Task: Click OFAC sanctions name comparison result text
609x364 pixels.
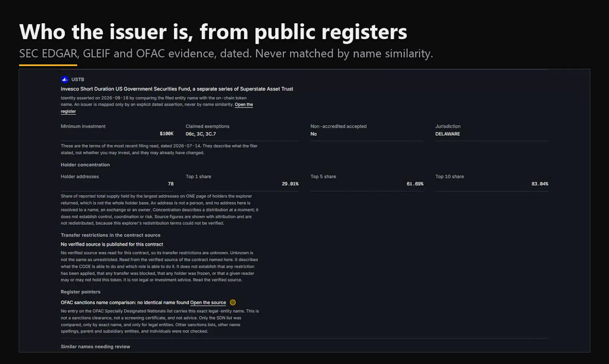Action: click(x=125, y=303)
